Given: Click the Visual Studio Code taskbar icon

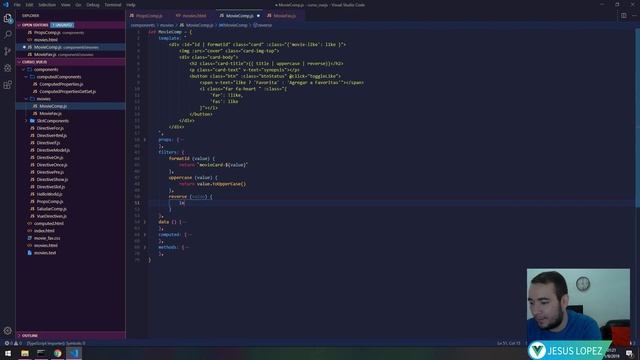Looking at the screenshot, I should coord(74,353).
